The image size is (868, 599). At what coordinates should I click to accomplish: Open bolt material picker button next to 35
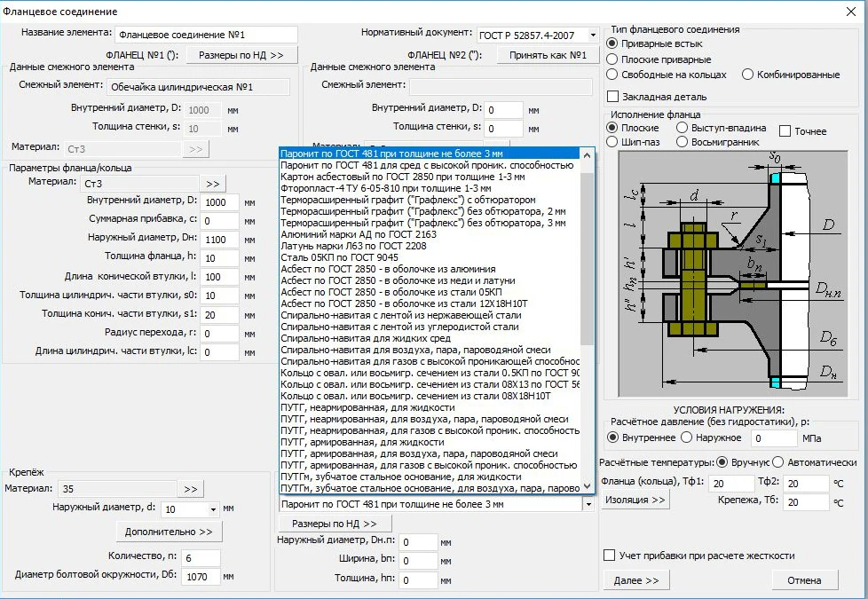pos(190,489)
